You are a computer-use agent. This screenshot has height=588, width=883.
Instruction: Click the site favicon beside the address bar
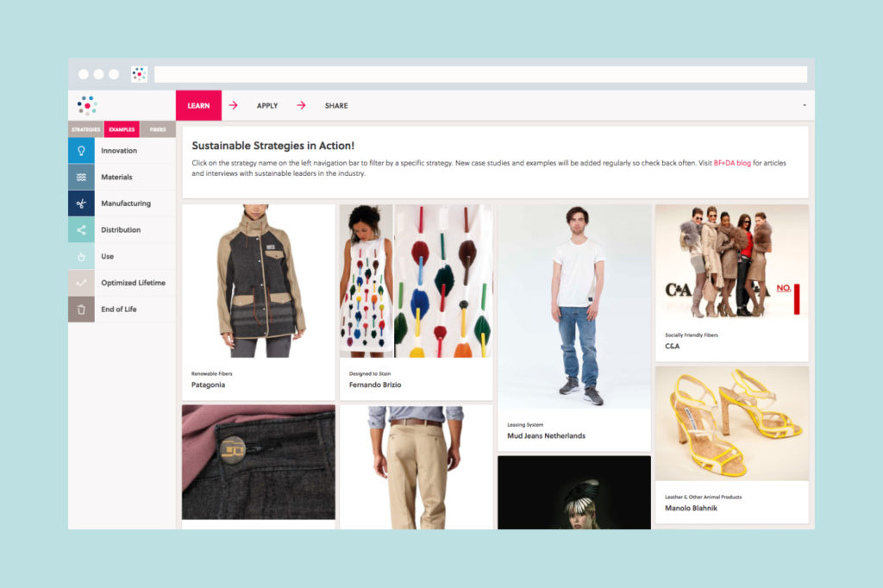pyautogui.click(x=139, y=74)
